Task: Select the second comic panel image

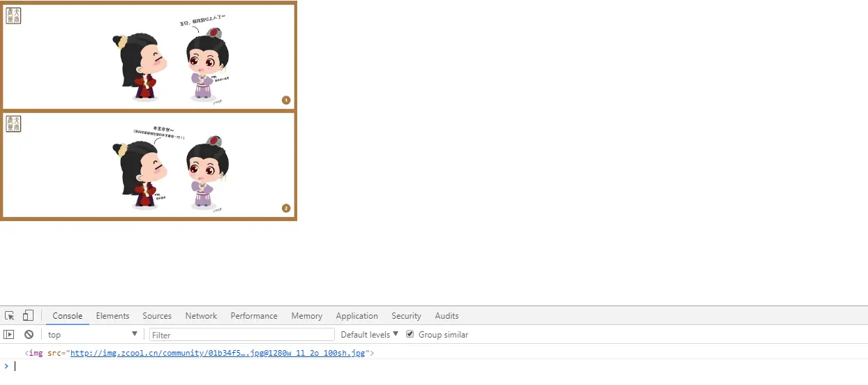Action: pos(149,165)
